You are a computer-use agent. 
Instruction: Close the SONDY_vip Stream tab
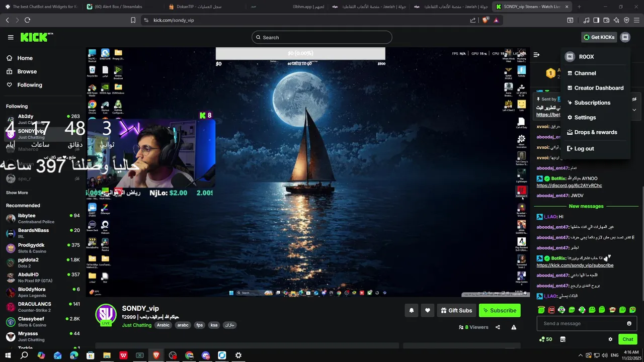click(567, 7)
